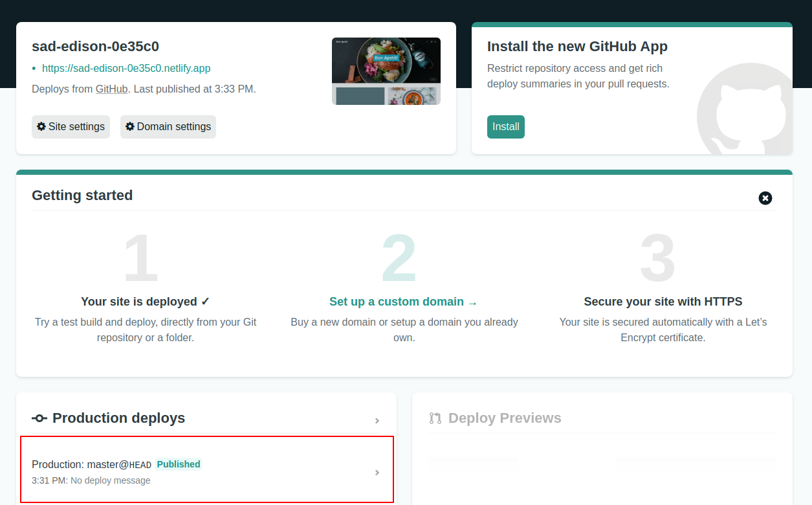The width and height of the screenshot is (812, 505).
Task: Click the Production: master@HEAD deploy title
Action: [91, 464]
